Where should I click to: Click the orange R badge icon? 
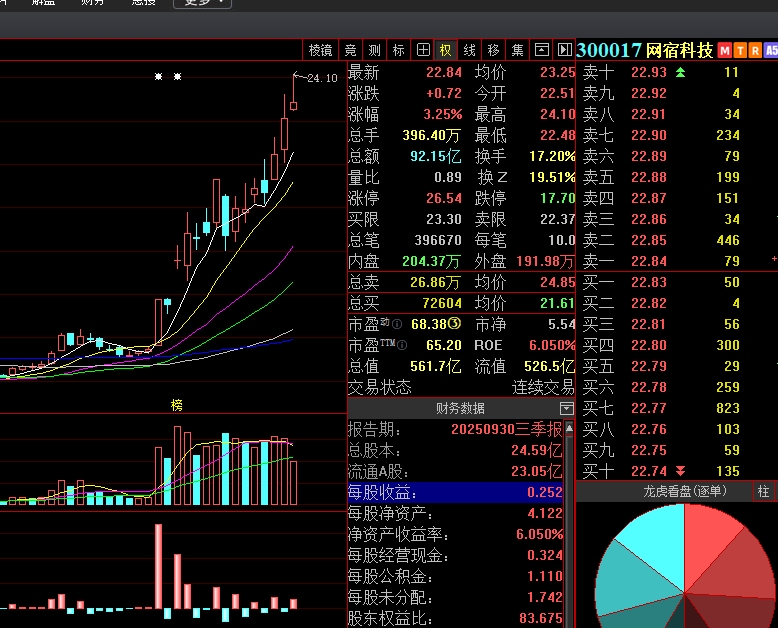pyautogui.click(x=755, y=51)
